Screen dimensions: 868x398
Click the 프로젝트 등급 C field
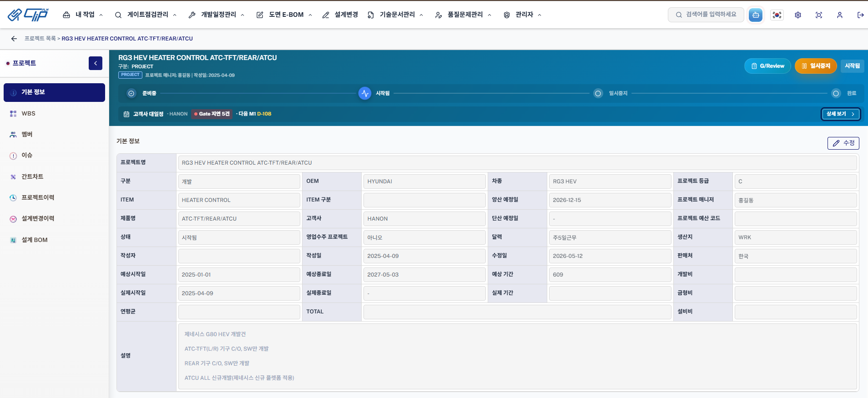coord(796,181)
